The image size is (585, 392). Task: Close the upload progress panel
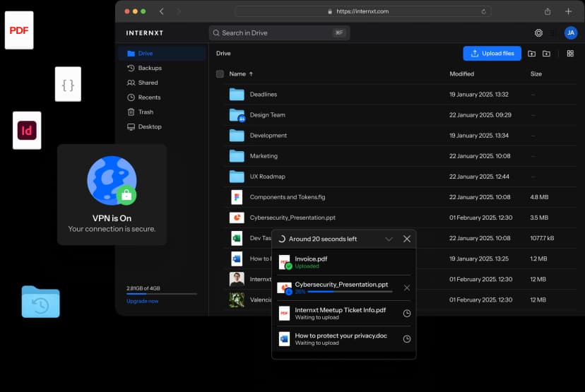pos(407,239)
